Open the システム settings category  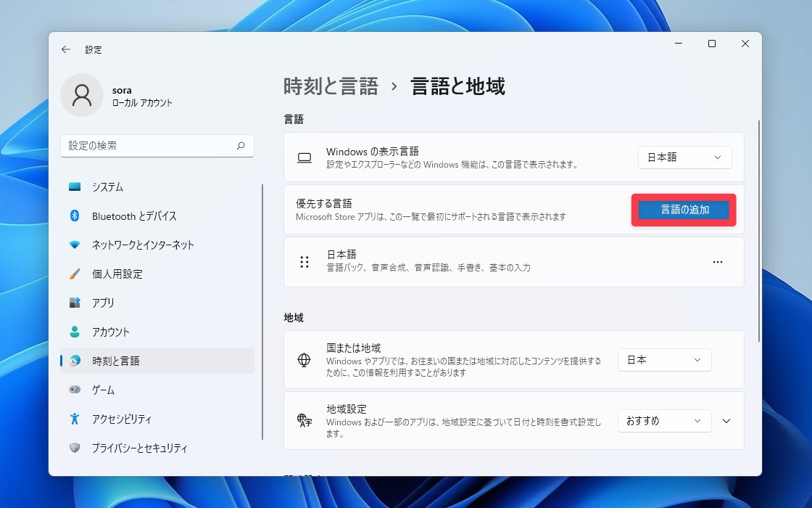click(157, 187)
